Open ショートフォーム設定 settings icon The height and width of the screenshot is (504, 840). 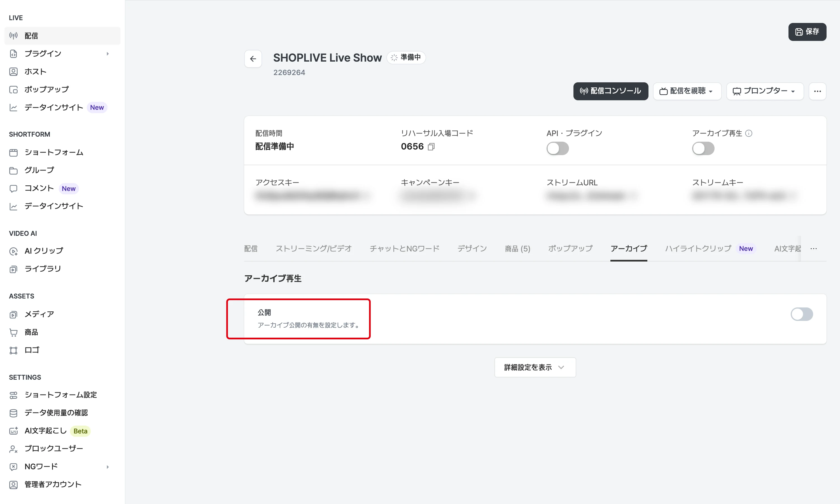(x=13, y=395)
